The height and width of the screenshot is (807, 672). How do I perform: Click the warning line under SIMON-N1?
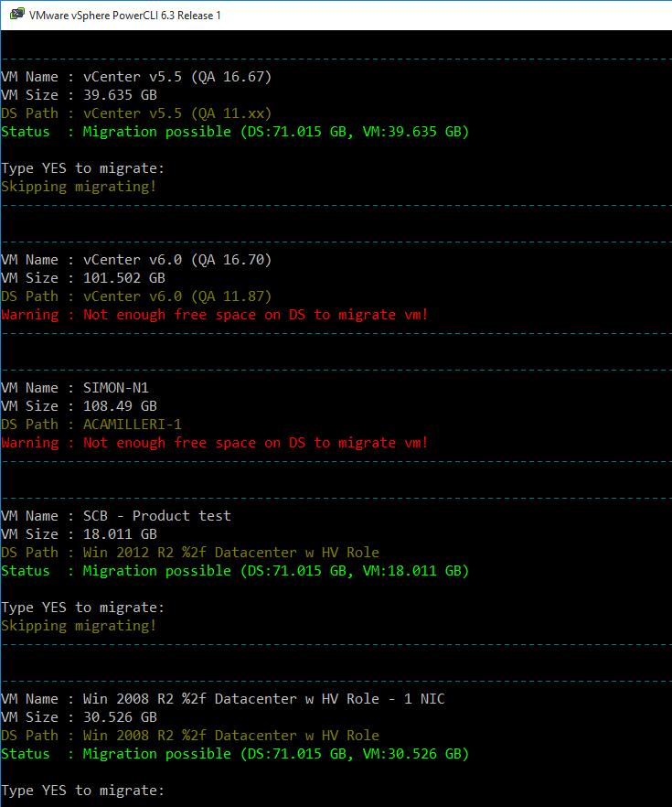215,443
